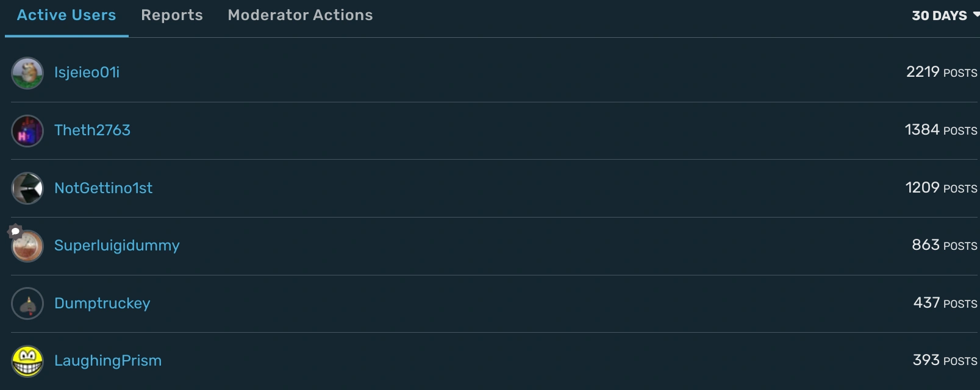
Task: Go to NotGettino1st's profile
Action: [x=103, y=188]
